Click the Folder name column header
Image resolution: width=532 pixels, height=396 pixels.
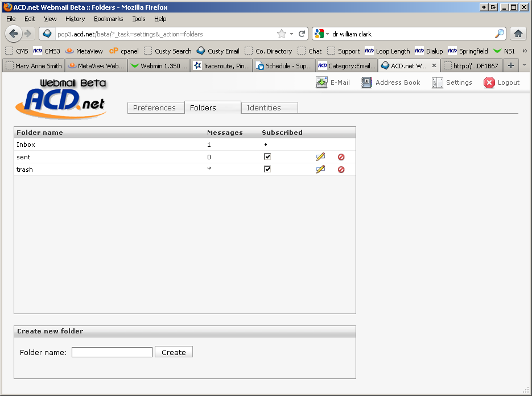(40, 133)
